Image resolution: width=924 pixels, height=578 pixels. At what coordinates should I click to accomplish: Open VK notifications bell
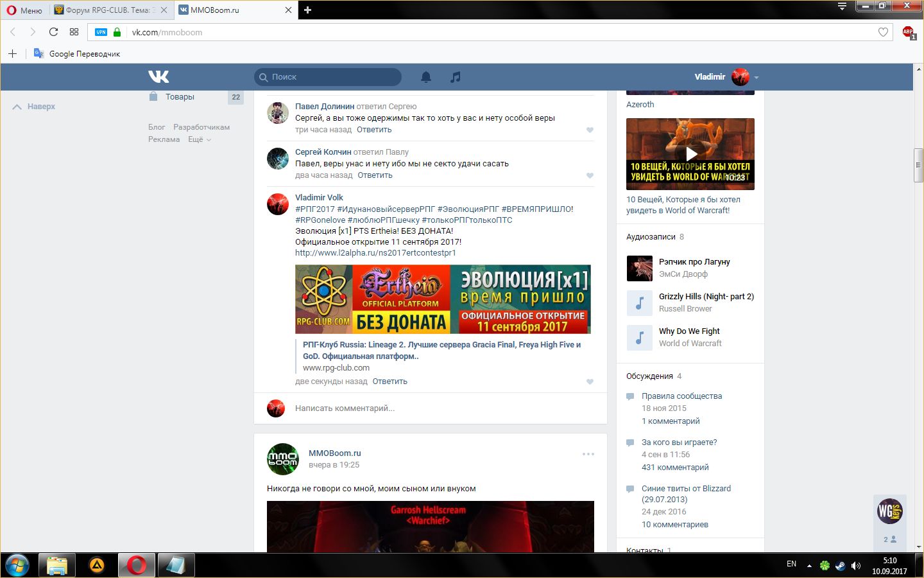coord(426,77)
